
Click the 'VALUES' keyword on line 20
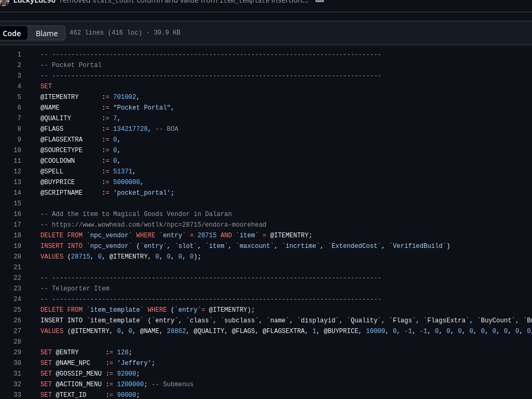pyautogui.click(x=52, y=256)
